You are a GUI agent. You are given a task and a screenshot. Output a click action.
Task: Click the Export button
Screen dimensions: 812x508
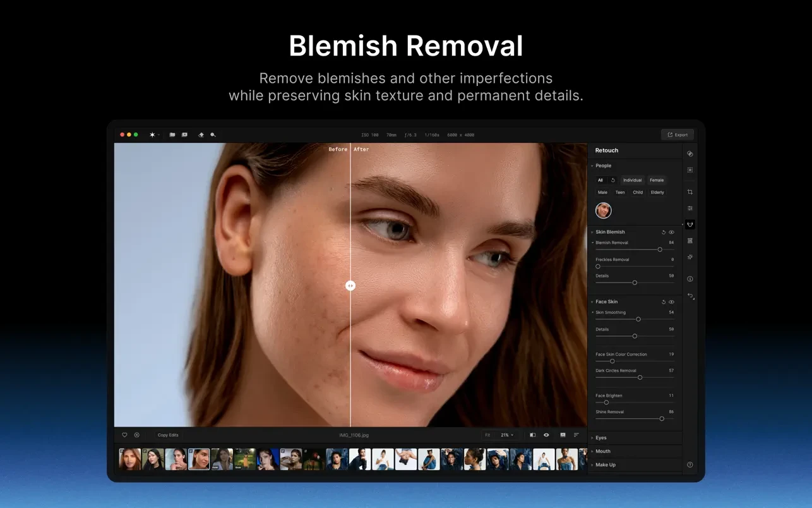678,135
